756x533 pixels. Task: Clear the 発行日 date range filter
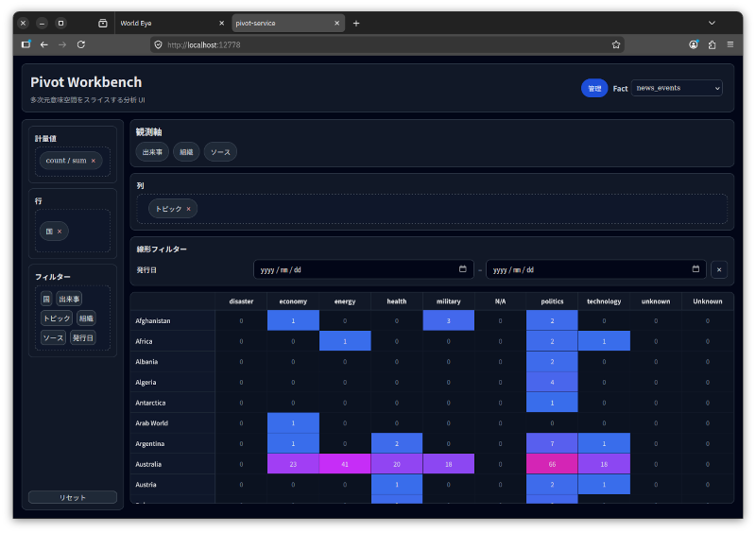pos(719,269)
